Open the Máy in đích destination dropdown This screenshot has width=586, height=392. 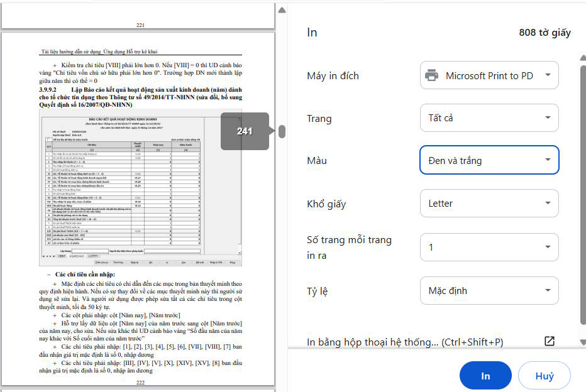pyautogui.click(x=489, y=75)
